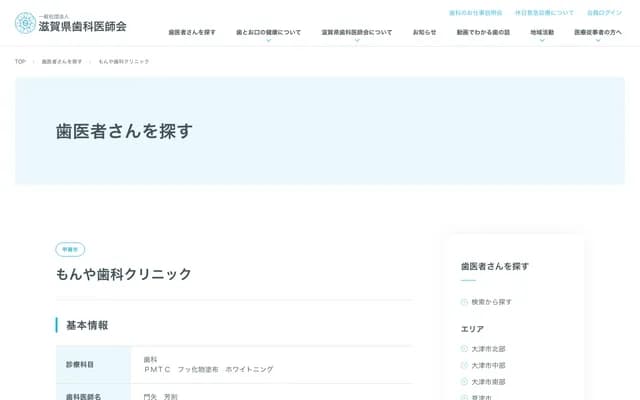The image size is (640, 400).
Task: Click the 滋賀県歯科医師会 logo emblem
Action: [25, 23]
